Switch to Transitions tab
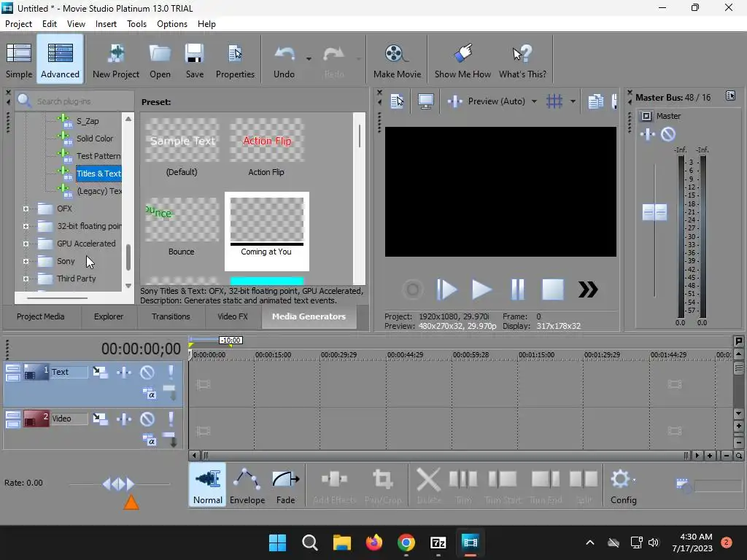 171,316
